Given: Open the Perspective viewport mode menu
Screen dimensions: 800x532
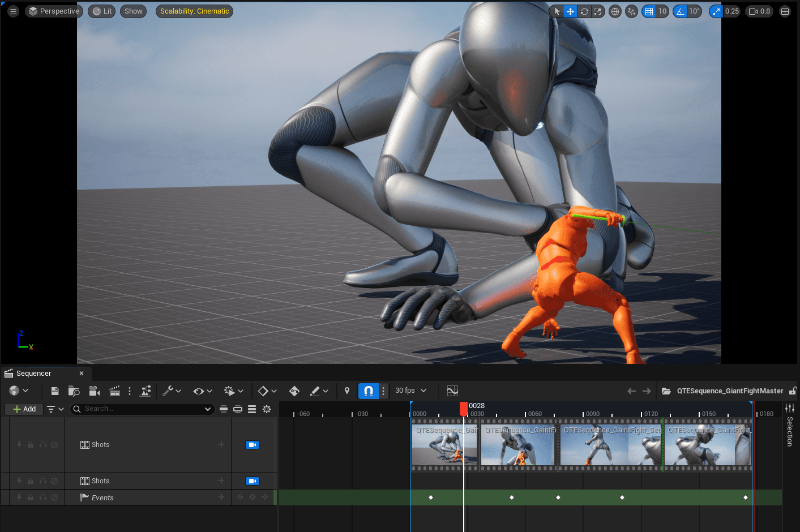Looking at the screenshot, I should (x=54, y=11).
